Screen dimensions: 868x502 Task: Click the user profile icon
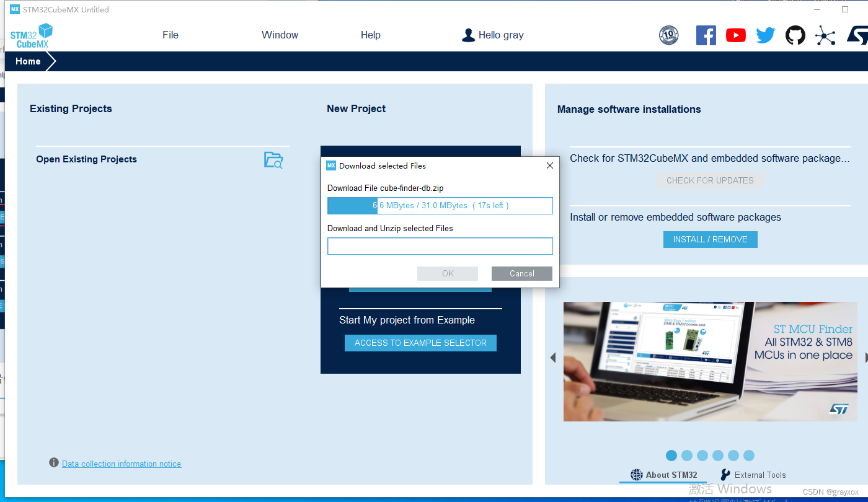[469, 35]
